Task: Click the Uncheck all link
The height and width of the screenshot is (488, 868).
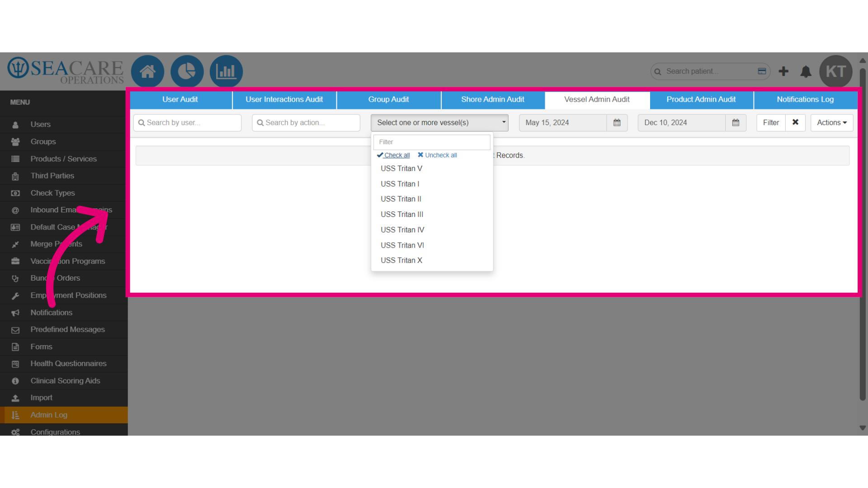Action: coord(437,155)
